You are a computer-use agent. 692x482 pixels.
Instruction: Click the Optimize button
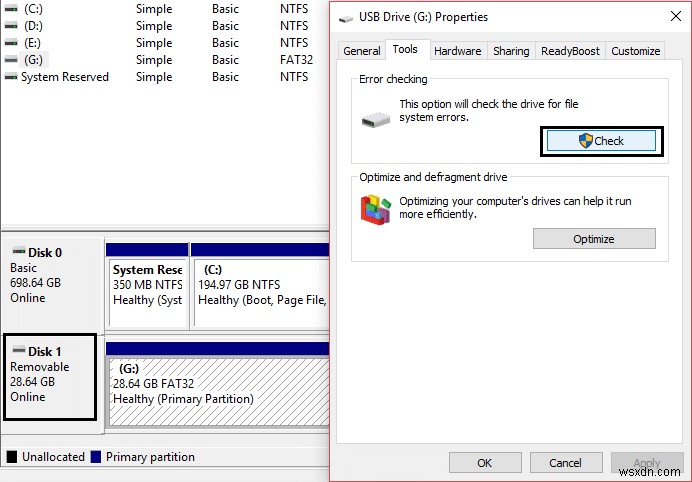pos(594,239)
